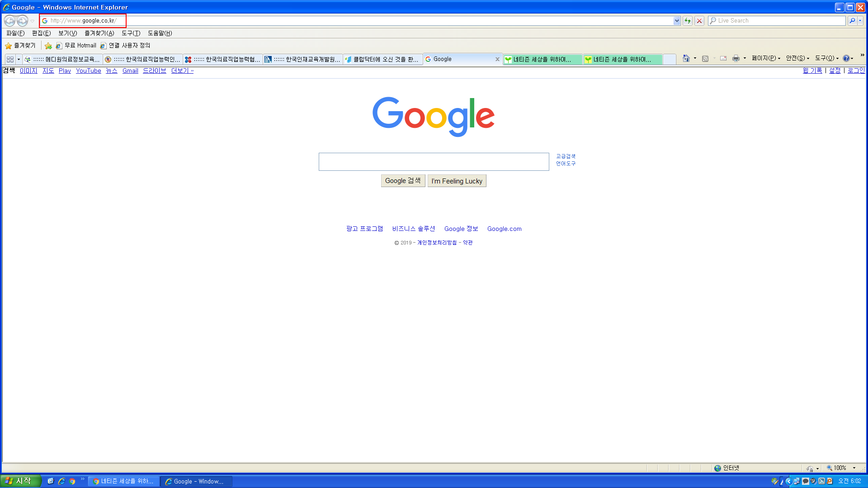Click the Print icon

tap(736, 58)
